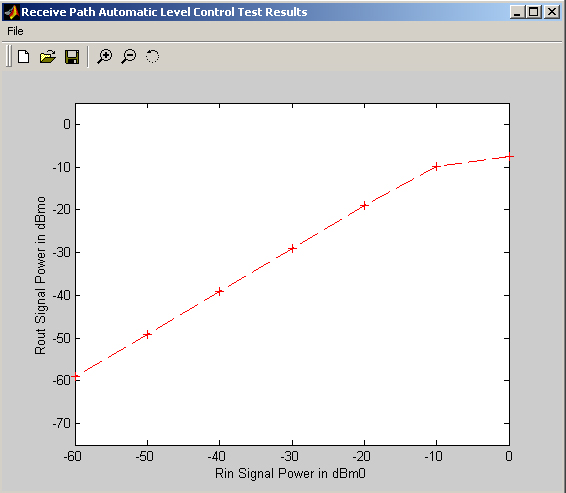This screenshot has width=566, height=493.
Task: Select the Zoom Out magnifier tool
Action: coord(129,57)
